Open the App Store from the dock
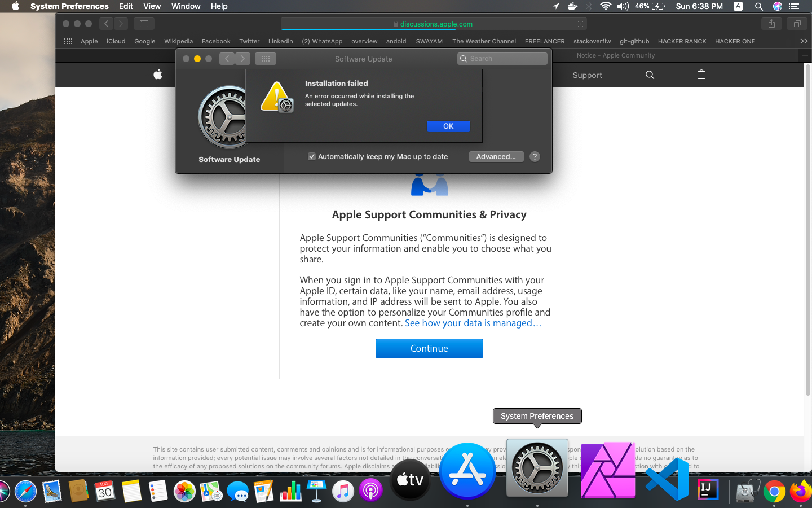 [467, 471]
